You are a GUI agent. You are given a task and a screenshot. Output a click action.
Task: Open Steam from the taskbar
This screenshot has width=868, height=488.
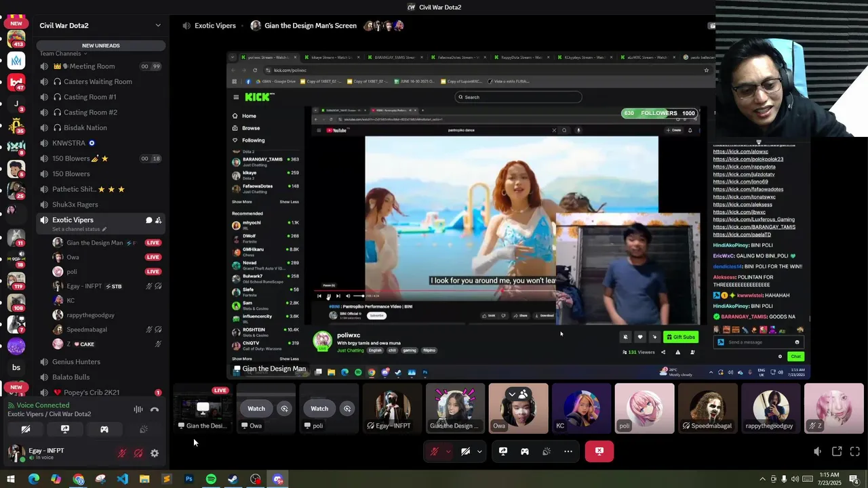[x=233, y=479]
